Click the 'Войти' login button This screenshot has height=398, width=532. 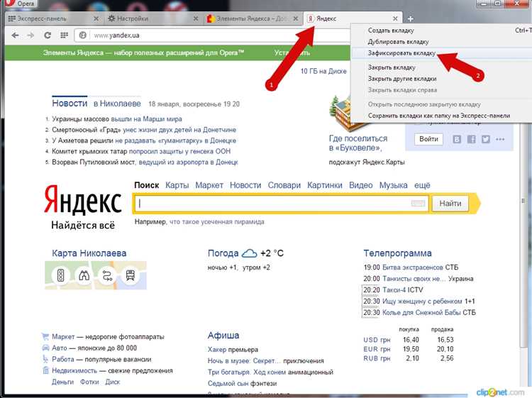[x=428, y=139]
